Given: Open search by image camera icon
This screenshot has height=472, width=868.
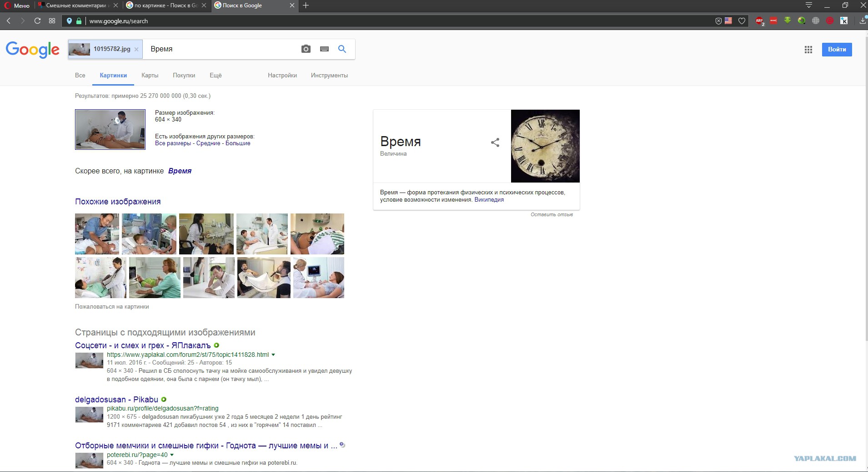Looking at the screenshot, I should pos(306,49).
